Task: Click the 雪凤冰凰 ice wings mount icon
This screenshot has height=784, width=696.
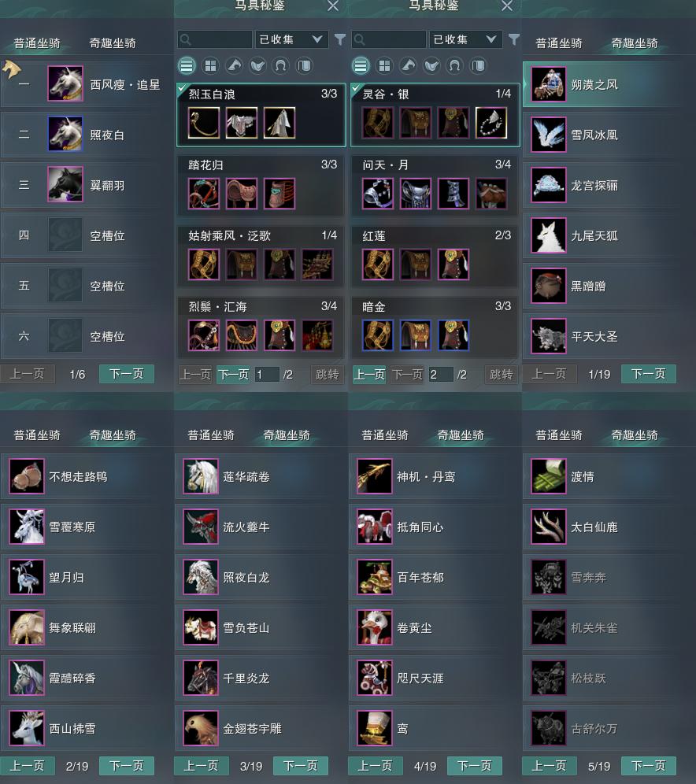Action: point(549,134)
